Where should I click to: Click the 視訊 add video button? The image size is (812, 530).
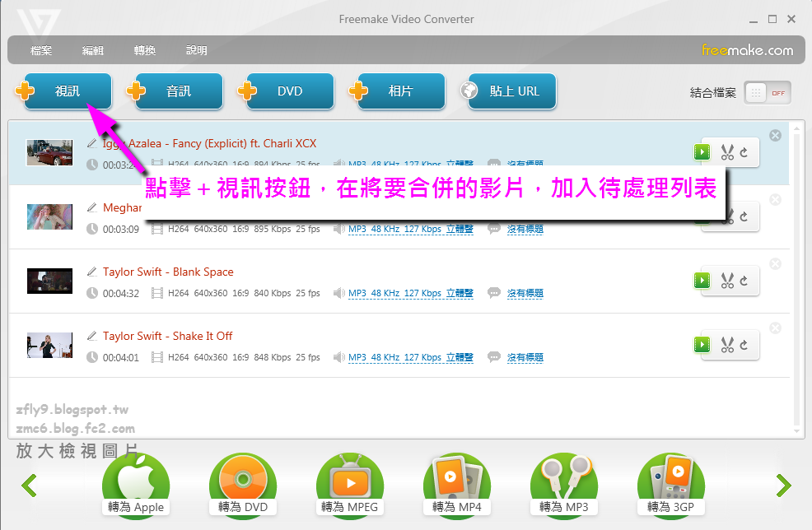pos(68,91)
